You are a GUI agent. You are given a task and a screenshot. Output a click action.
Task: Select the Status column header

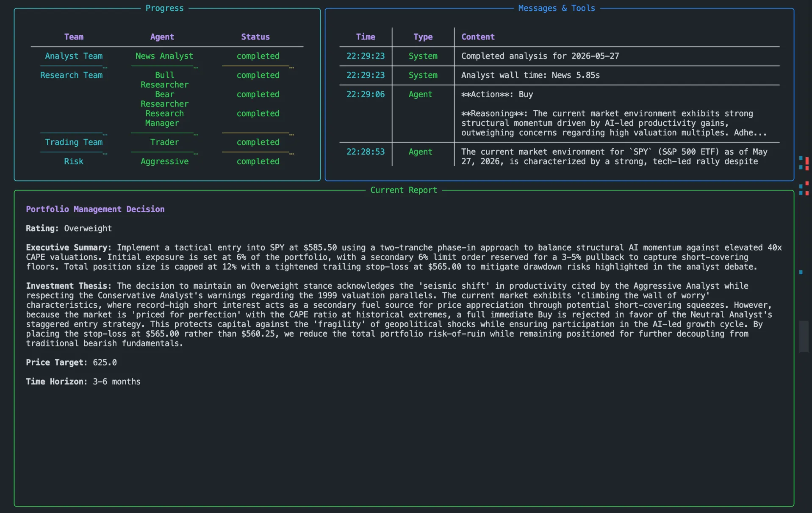coord(255,37)
